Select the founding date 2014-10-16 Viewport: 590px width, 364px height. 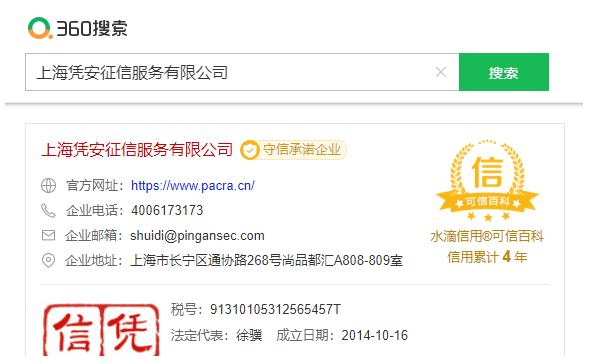375,335
